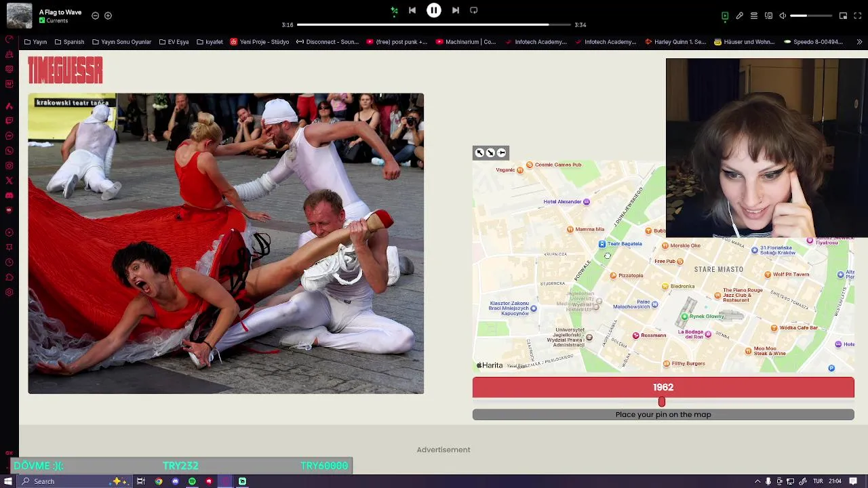Open the Twitch icon in browser sidebar
This screenshot has width=868, height=488.
[9, 121]
